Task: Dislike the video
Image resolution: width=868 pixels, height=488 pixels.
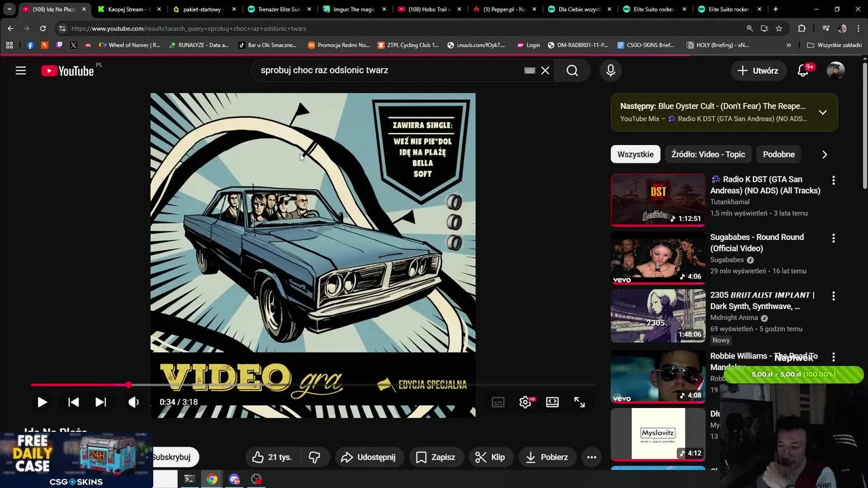Action: [314, 457]
